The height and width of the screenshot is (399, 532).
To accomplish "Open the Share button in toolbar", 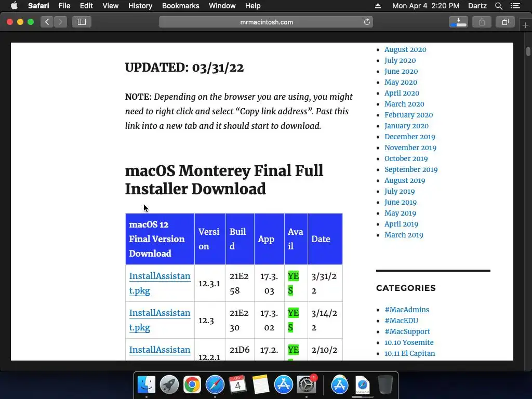I will point(482,22).
